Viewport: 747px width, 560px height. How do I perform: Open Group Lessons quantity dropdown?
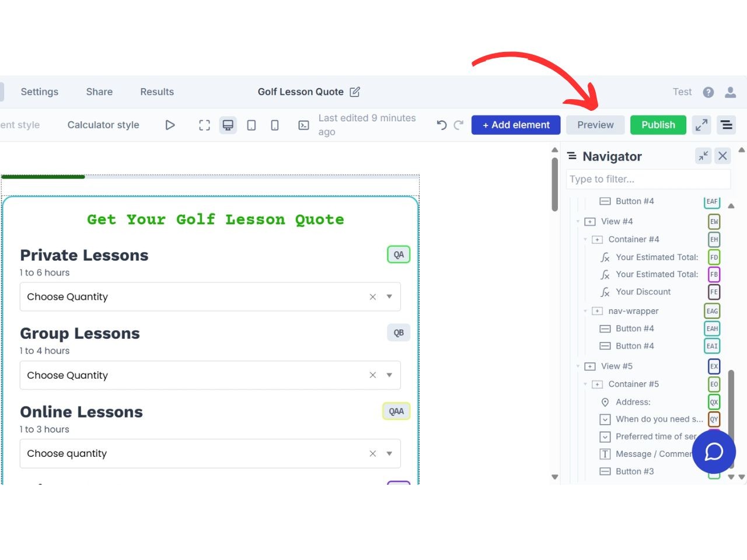pyautogui.click(x=389, y=375)
